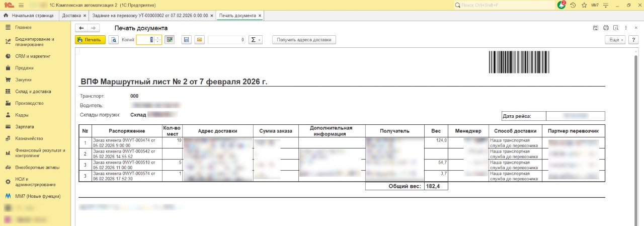644x226 pixels.
Task: Open НСИ и администрирование section
Action: point(35,182)
